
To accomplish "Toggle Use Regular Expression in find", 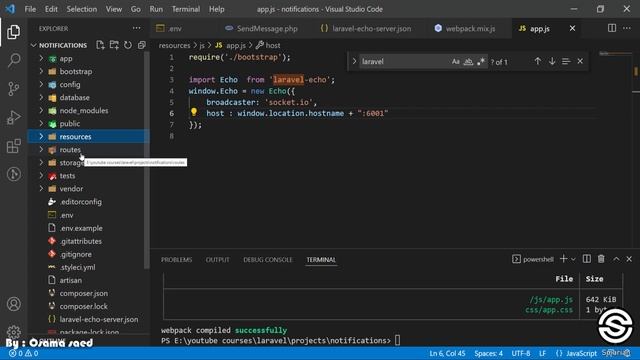I will 481,62.
